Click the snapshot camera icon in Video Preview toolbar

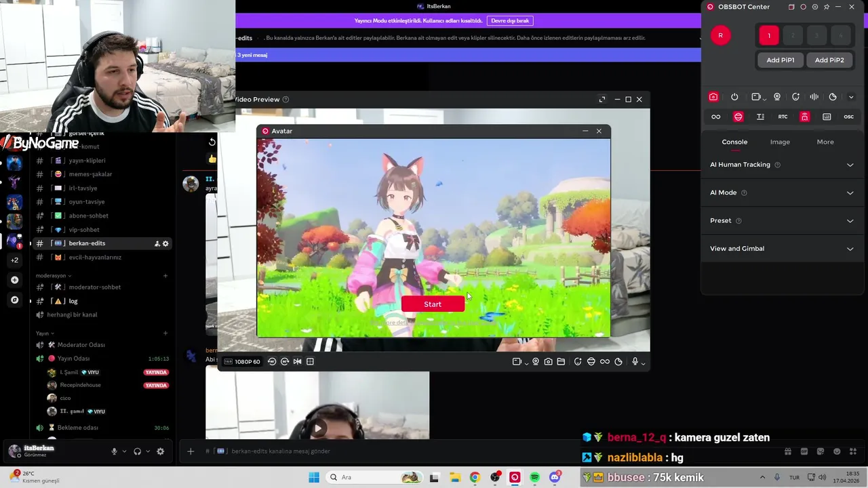point(548,362)
